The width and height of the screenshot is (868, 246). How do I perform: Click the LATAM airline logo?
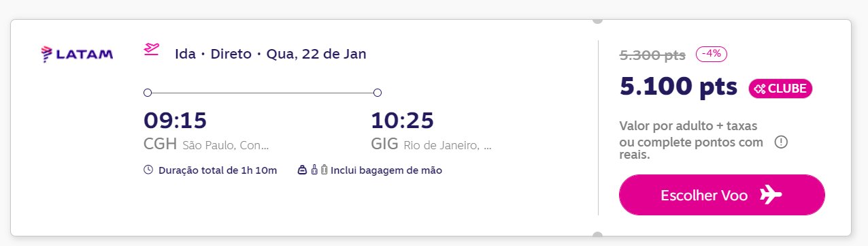77,54
